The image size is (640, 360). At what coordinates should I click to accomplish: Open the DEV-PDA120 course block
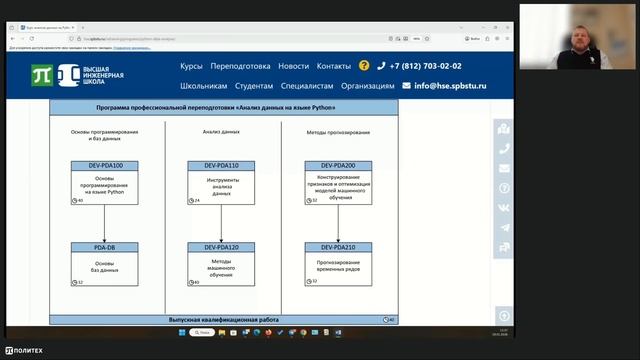click(221, 264)
